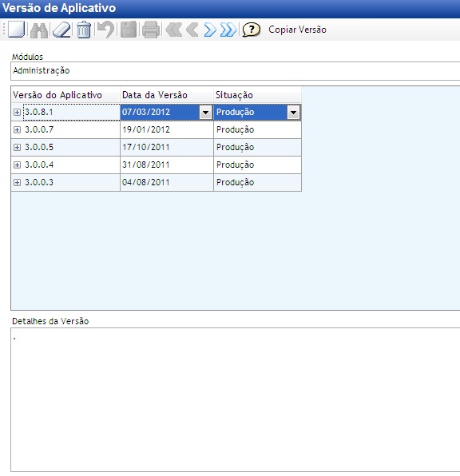Open search with the binoculars icon

pos(39,30)
